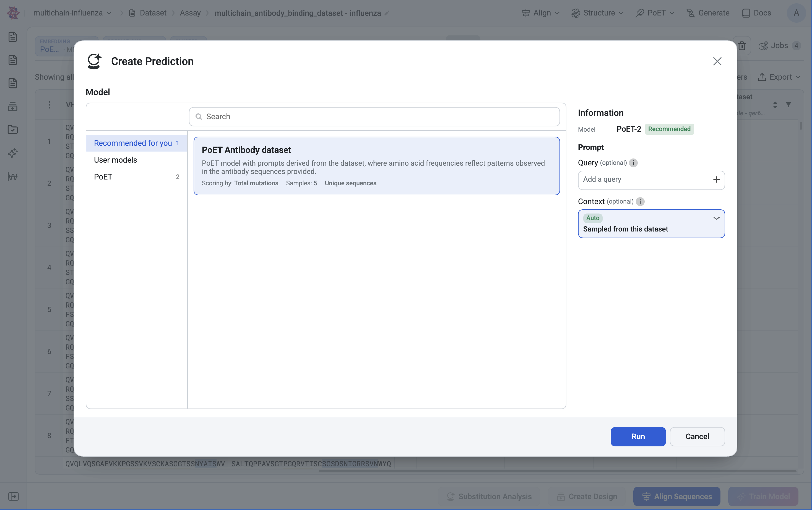Click the Recommended badge next to PoET-2

[x=669, y=129]
